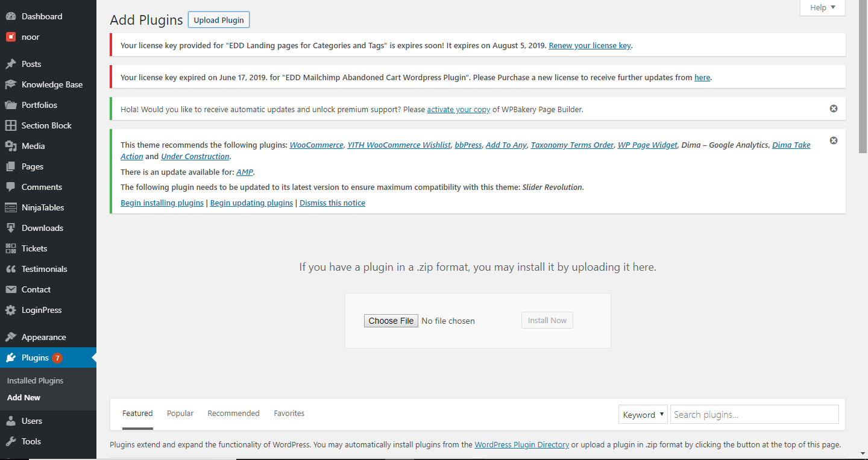Click the Appearance paintbrush icon
Screen dimensions: 868x460
coord(10,337)
